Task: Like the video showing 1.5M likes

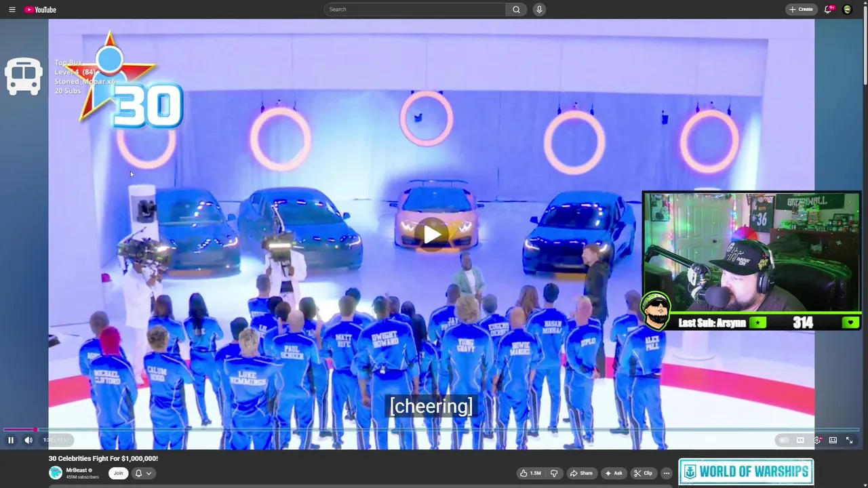Action: (x=531, y=473)
